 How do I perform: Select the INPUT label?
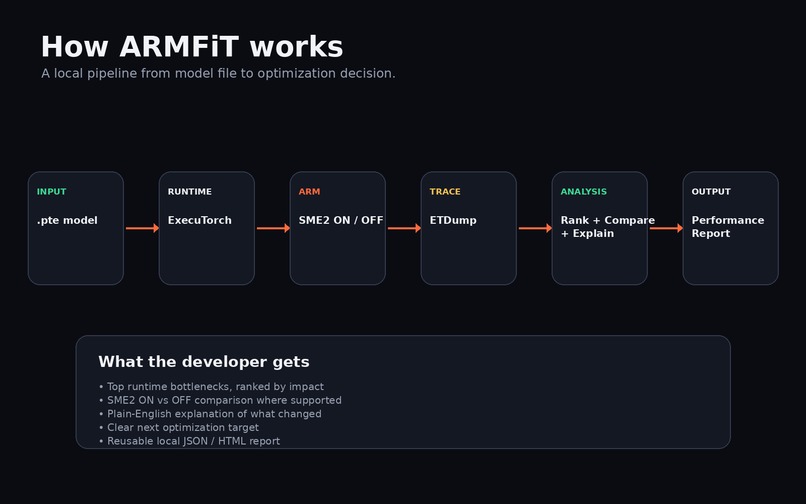point(51,191)
